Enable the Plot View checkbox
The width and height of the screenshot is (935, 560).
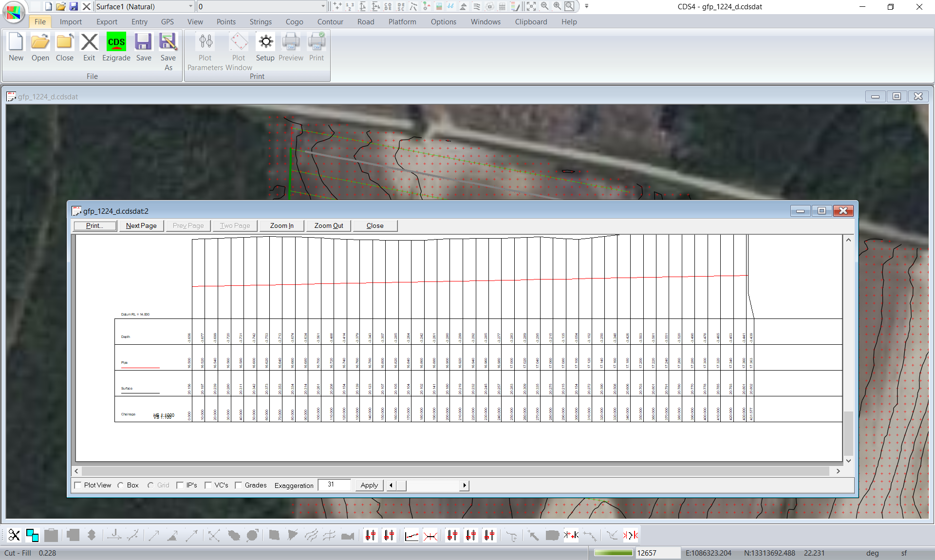click(x=78, y=485)
